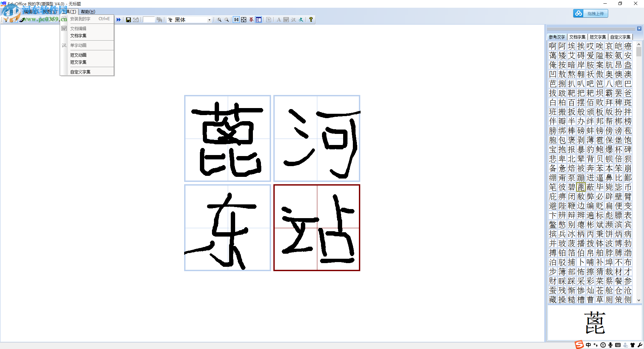Click the Sogou microphone icon in system tray
Screen dimensions: 644x349
pyautogui.click(x=610, y=346)
